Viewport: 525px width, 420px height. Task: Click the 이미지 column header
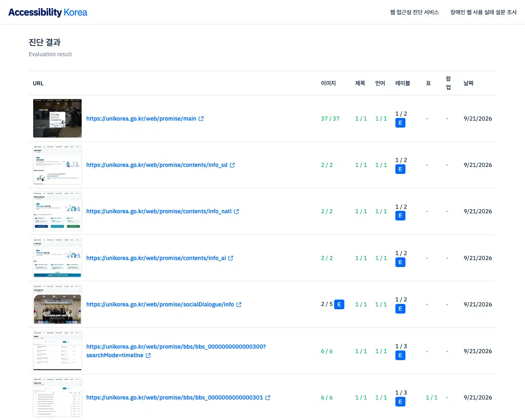click(x=328, y=83)
